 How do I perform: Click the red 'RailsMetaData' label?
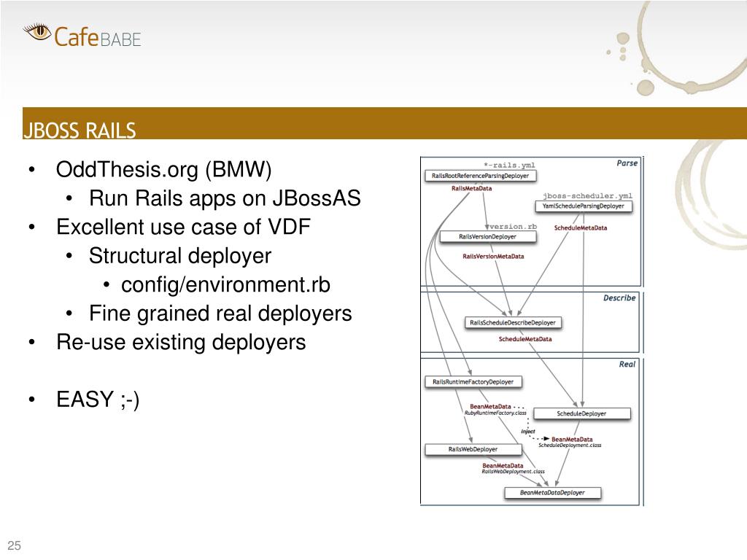[472, 189]
